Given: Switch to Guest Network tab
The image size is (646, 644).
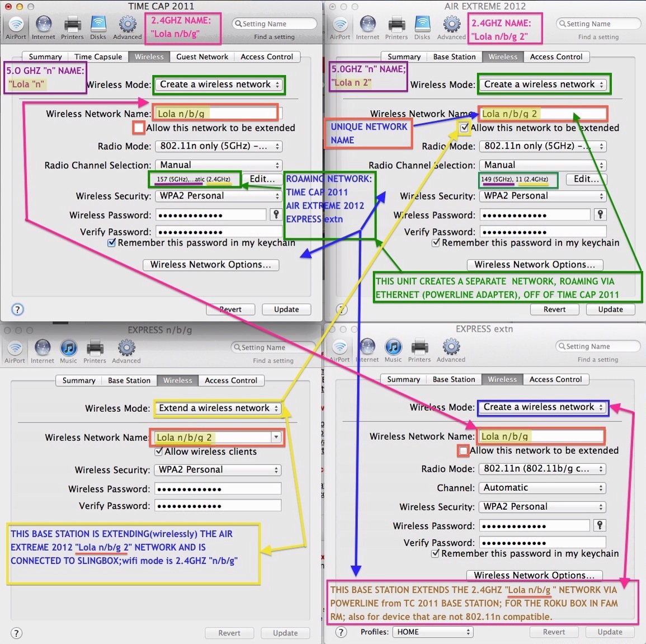Looking at the screenshot, I should click(x=202, y=57).
